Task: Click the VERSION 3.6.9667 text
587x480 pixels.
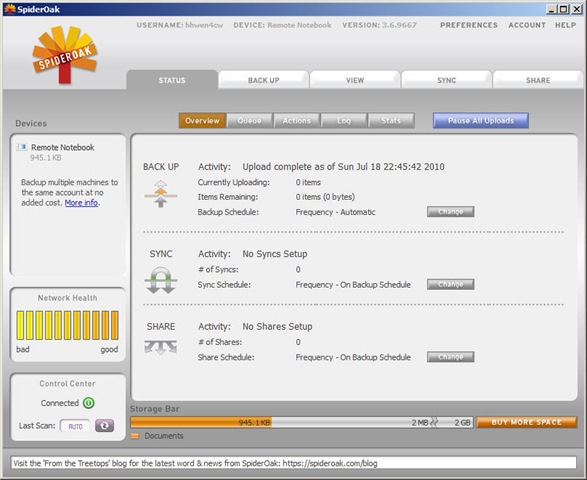Action: tap(379, 25)
